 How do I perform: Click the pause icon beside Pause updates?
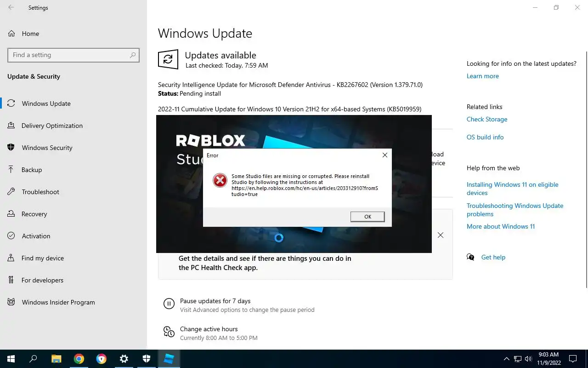tap(169, 304)
